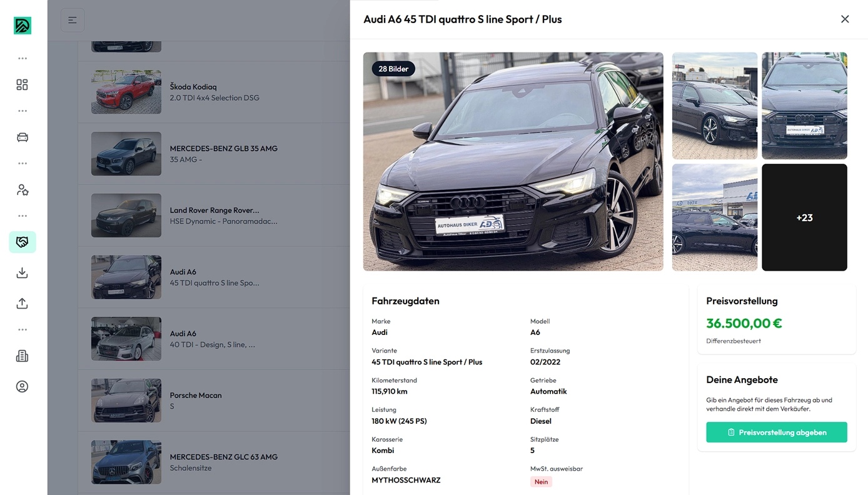The width and height of the screenshot is (868, 495).
Task: Close the Audi A6 detail panel
Action: 845,19
